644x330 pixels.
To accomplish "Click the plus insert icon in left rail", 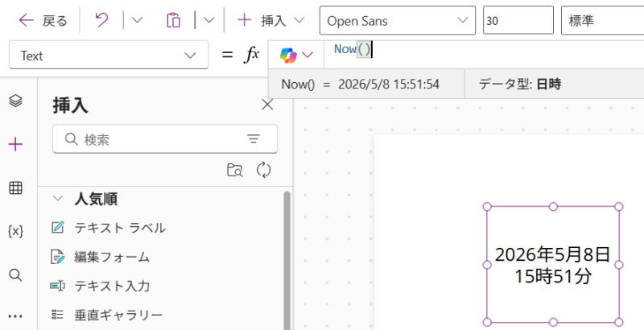I will (x=15, y=145).
